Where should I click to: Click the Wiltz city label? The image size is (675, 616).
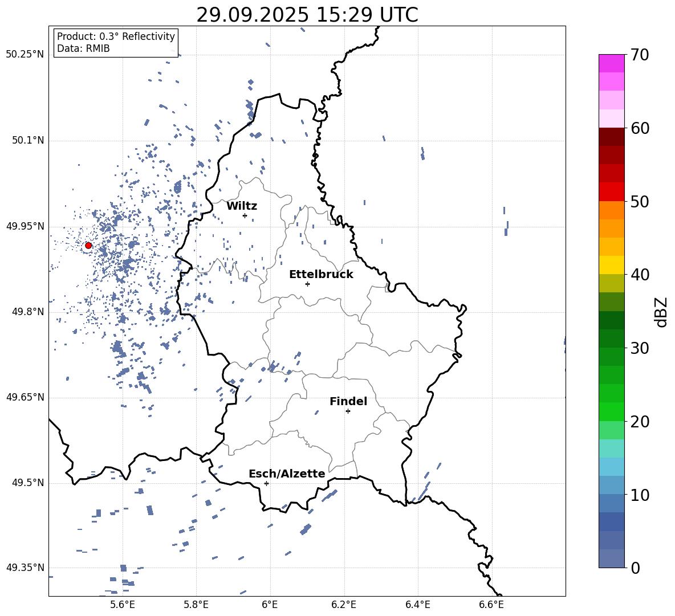pyautogui.click(x=242, y=206)
